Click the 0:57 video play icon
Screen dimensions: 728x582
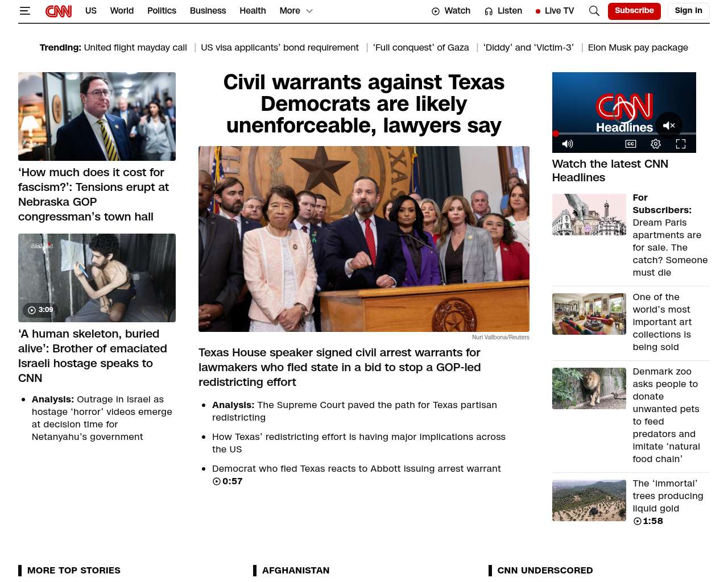tap(217, 481)
